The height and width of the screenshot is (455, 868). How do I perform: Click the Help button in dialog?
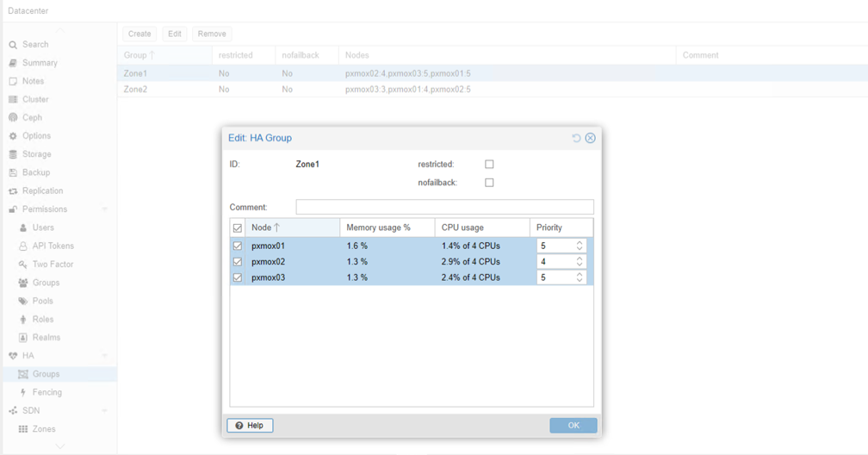(250, 426)
